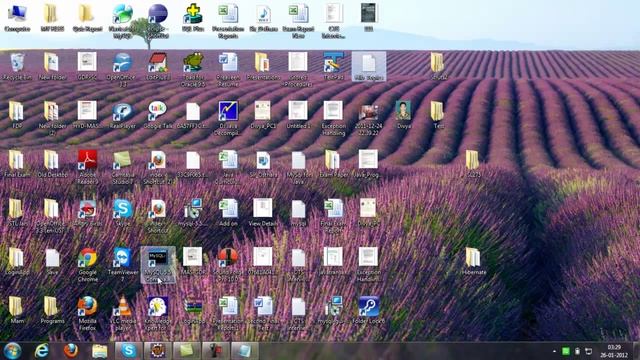Open the Toad for Oracle frog icon
Image resolution: width=640 pixels, height=360 pixels.
193,69
